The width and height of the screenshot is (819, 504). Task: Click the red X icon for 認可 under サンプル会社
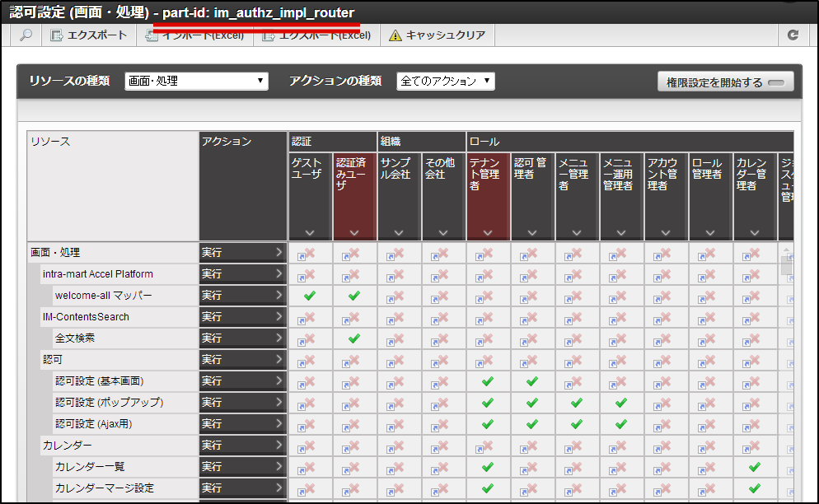click(x=398, y=359)
